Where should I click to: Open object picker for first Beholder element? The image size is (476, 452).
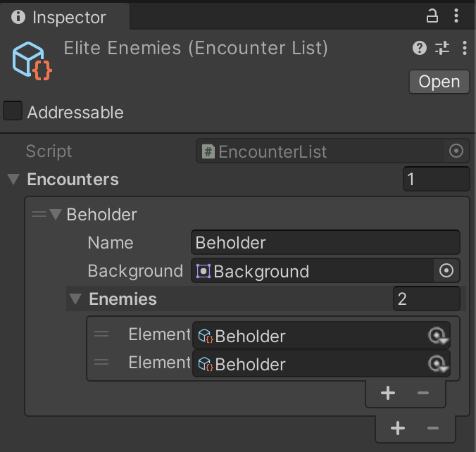(x=437, y=335)
